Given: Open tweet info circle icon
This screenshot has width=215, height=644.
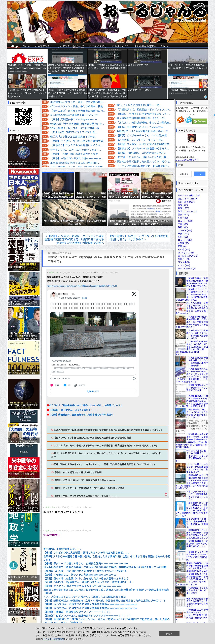Looking at the screenshot, I should pos(134,378).
